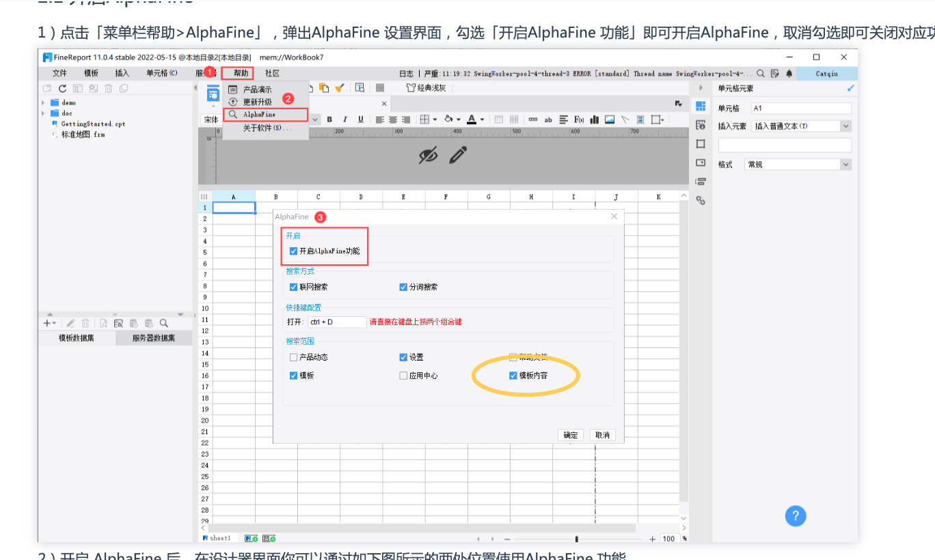The image size is (935, 560).
Task: Click the insert image icon in the toolbar
Action: pos(610,120)
